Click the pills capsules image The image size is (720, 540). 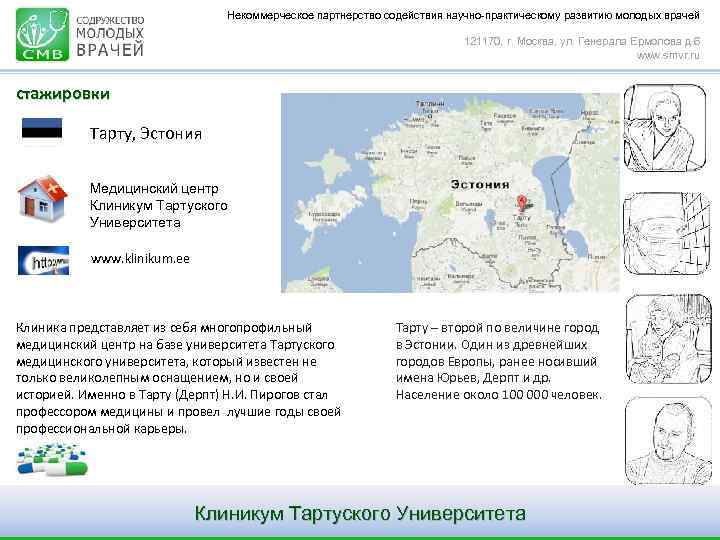pyautogui.click(x=52, y=460)
